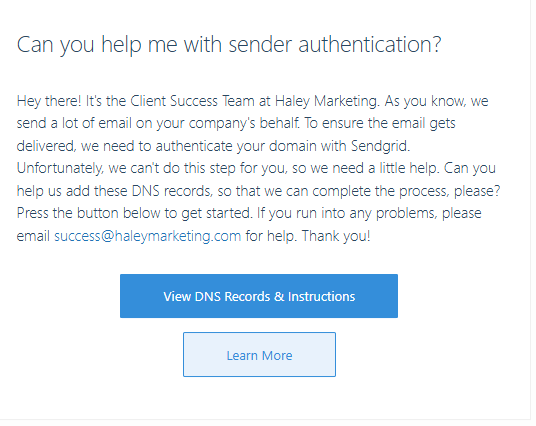Click the word Sendgrid in the paragraph
Image resolution: width=536 pixels, height=426 pixels.
click(x=380, y=146)
